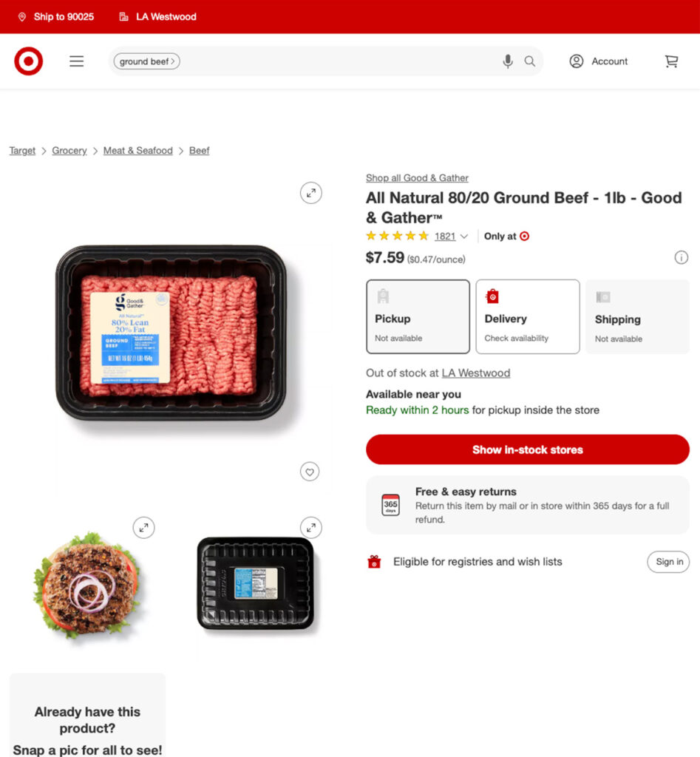Select the Pickup fulfillment option

(x=418, y=316)
